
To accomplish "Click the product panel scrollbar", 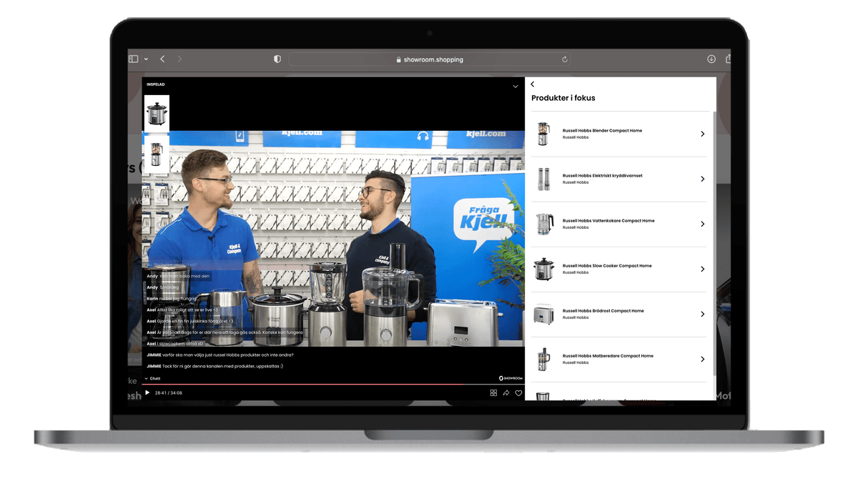I will 714,243.
